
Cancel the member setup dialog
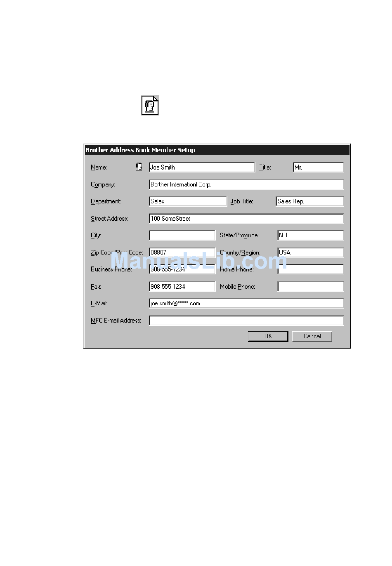[x=312, y=336]
